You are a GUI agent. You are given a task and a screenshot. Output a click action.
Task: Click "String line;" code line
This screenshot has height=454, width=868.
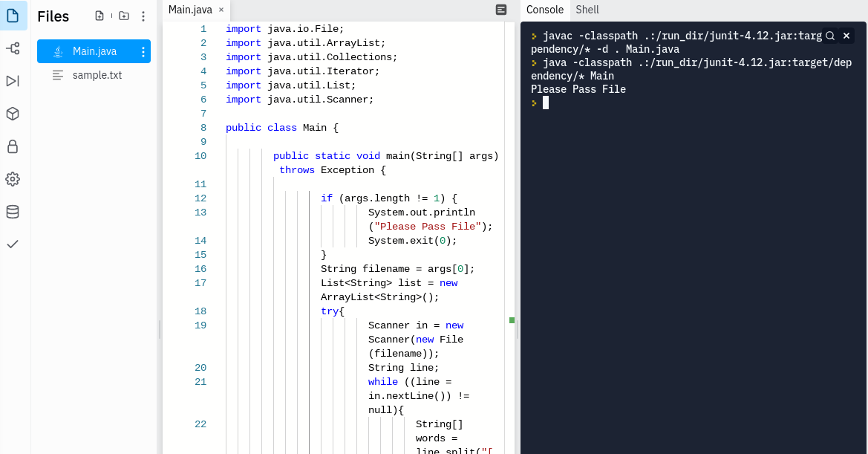(x=403, y=368)
